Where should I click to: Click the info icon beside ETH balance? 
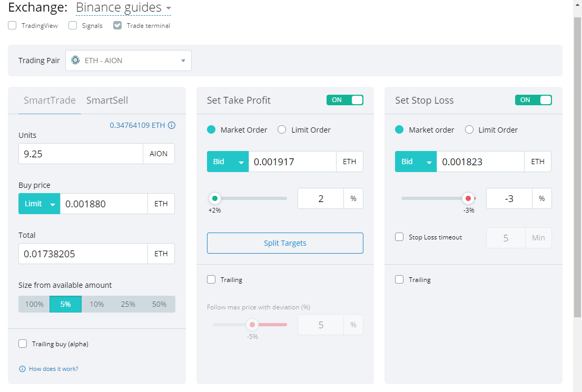[172, 125]
